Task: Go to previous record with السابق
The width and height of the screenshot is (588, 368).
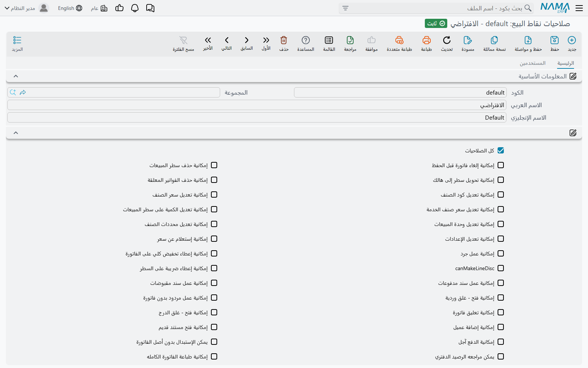Action: 247,43
